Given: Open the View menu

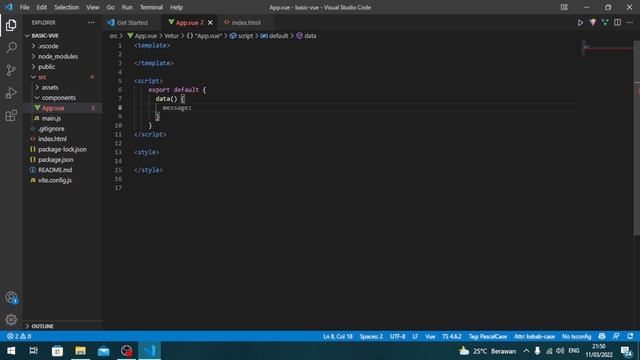Looking at the screenshot, I should 93,7.
